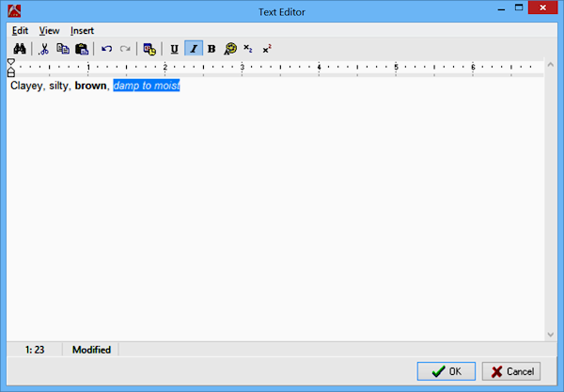Click the insert date/time icon
The image size is (564, 392).
point(149,49)
